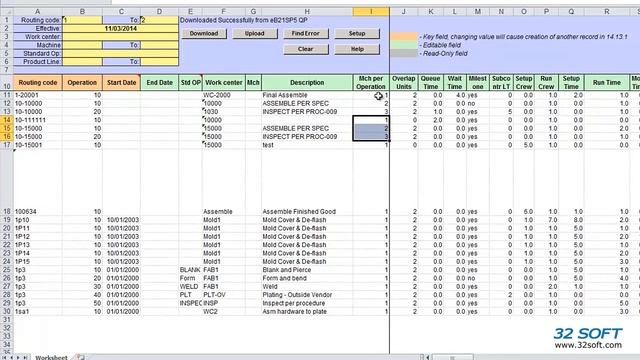
Task: Click the last sheet navigation arrow
Action: click(x=25, y=357)
